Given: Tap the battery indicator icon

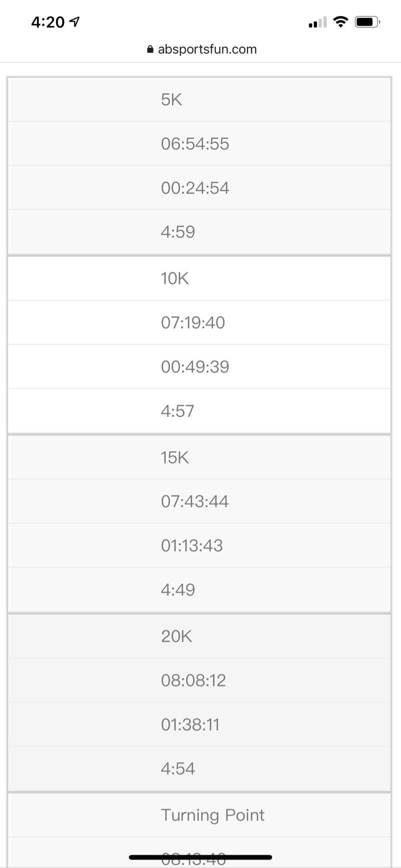Looking at the screenshot, I should [x=367, y=22].
